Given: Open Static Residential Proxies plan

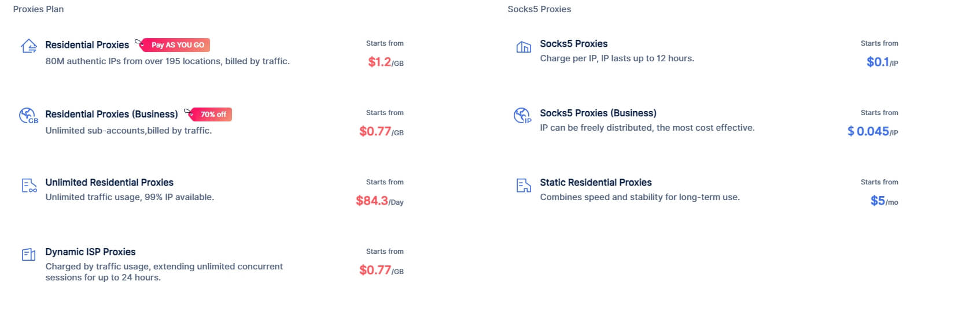Looking at the screenshot, I should click(595, 183).
